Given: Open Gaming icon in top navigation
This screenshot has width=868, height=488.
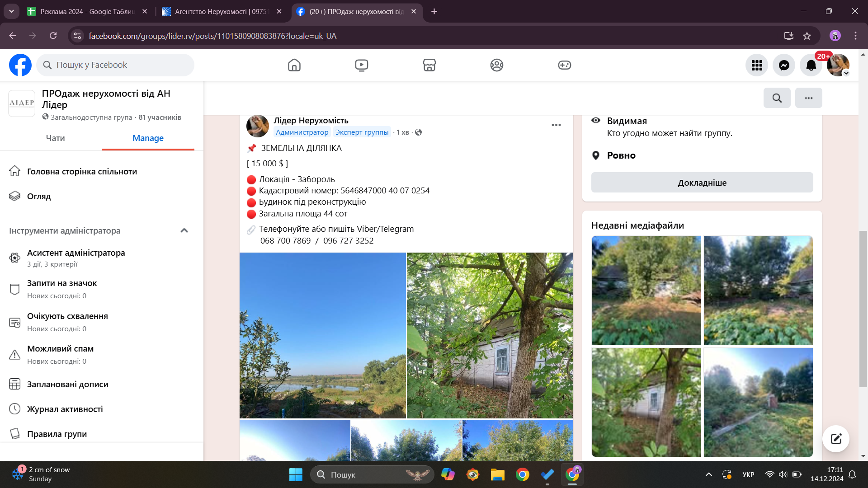Looking at the screenshot, I should click(x=564, y=65).
